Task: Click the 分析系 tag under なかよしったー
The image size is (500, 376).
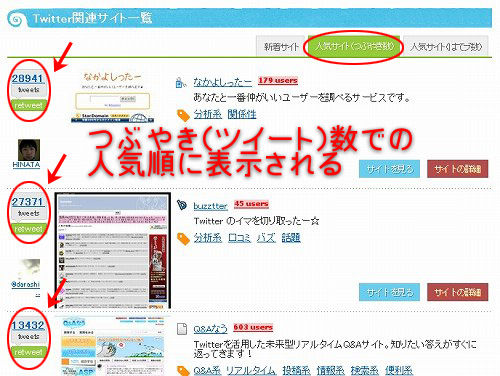Action: pyautogui.click(x=208, y=114)
